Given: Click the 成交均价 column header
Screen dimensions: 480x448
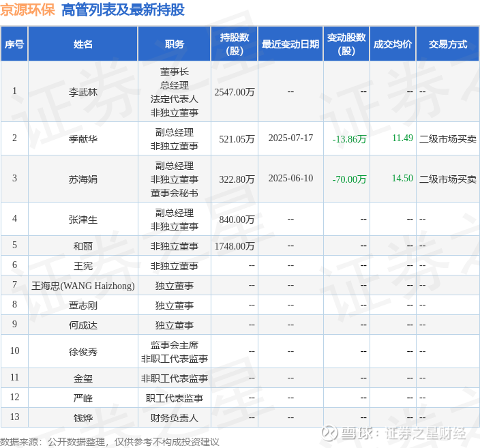Looking at the screenshot, I should pyautogui.click(x=393, y=44).
